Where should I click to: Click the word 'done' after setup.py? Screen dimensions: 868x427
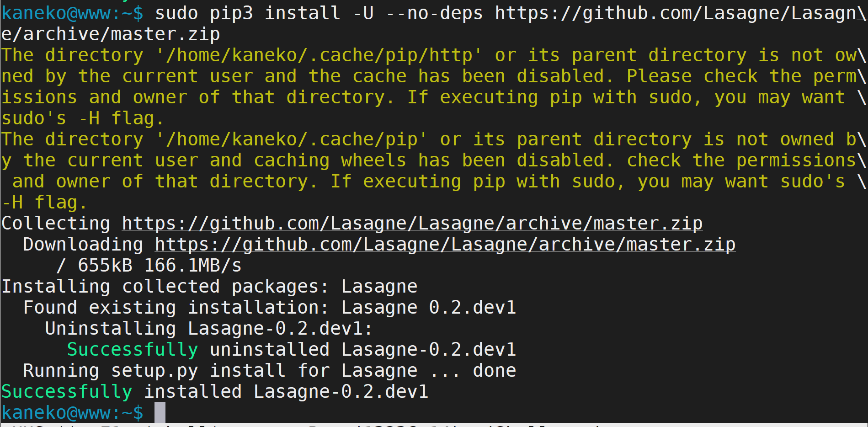click(495, 371)
